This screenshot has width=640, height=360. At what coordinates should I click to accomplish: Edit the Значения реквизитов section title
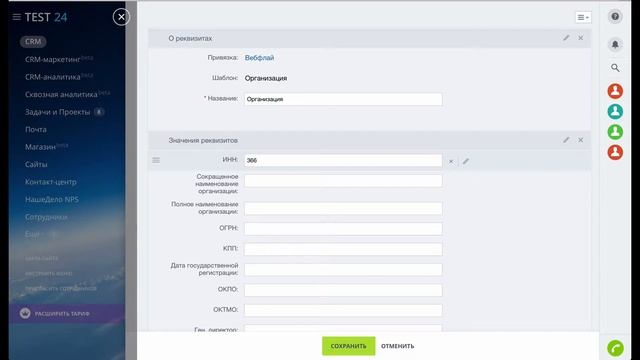coord(566,140)
